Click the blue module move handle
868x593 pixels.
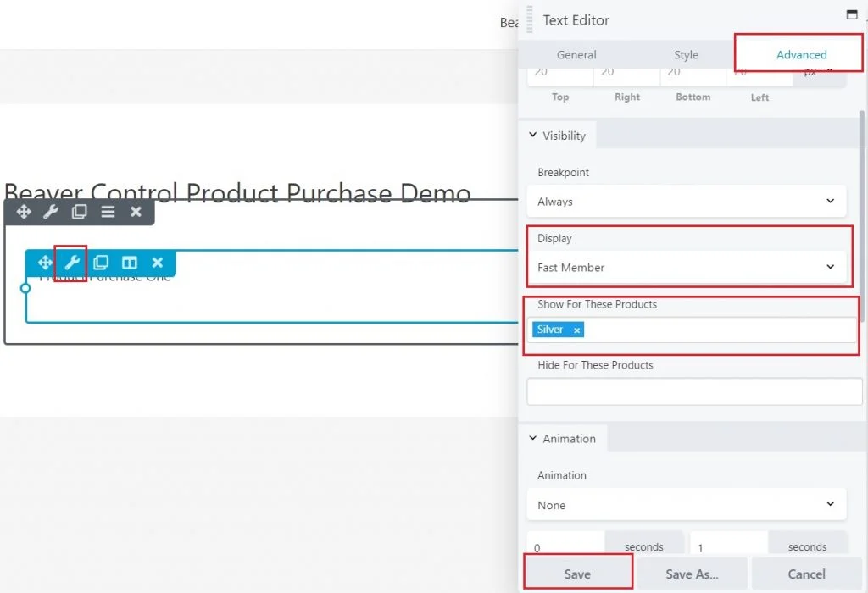(x=45, y=263)
